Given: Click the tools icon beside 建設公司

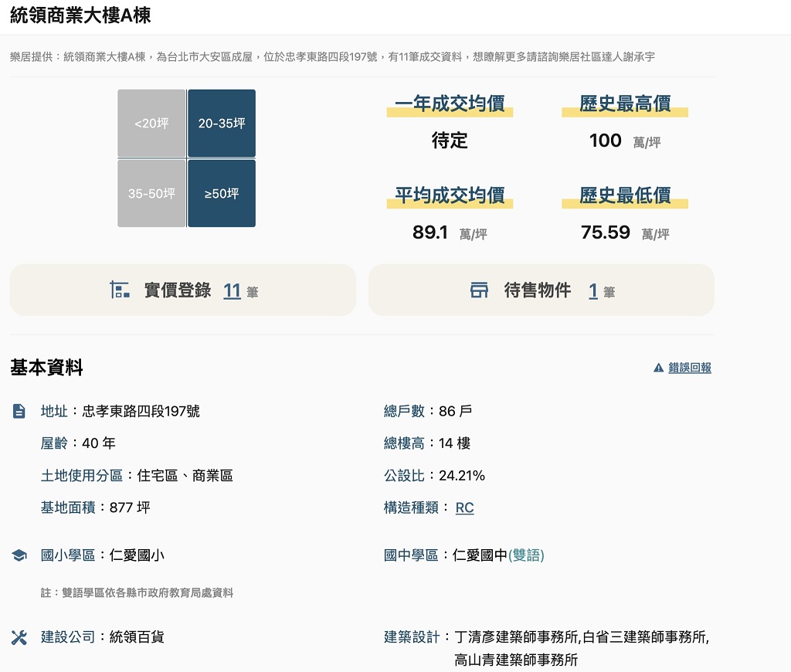Looking at the screenshot, I should coord(19,637).
